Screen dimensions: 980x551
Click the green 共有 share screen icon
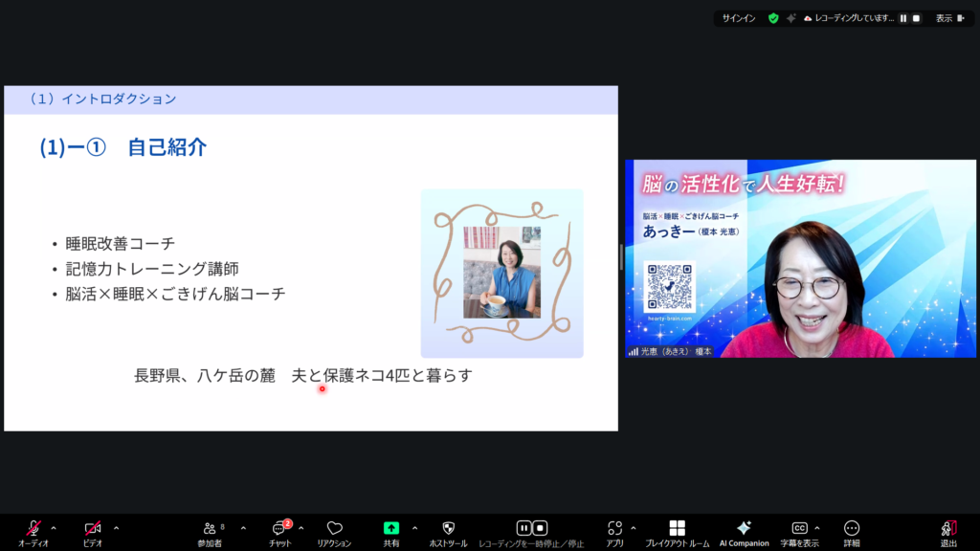[391, 528]
